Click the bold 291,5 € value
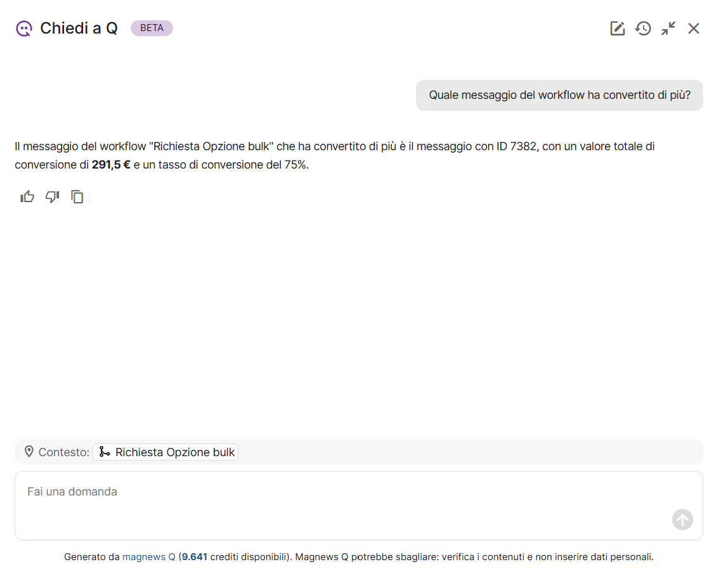714x588 pixels. point(111,165)
